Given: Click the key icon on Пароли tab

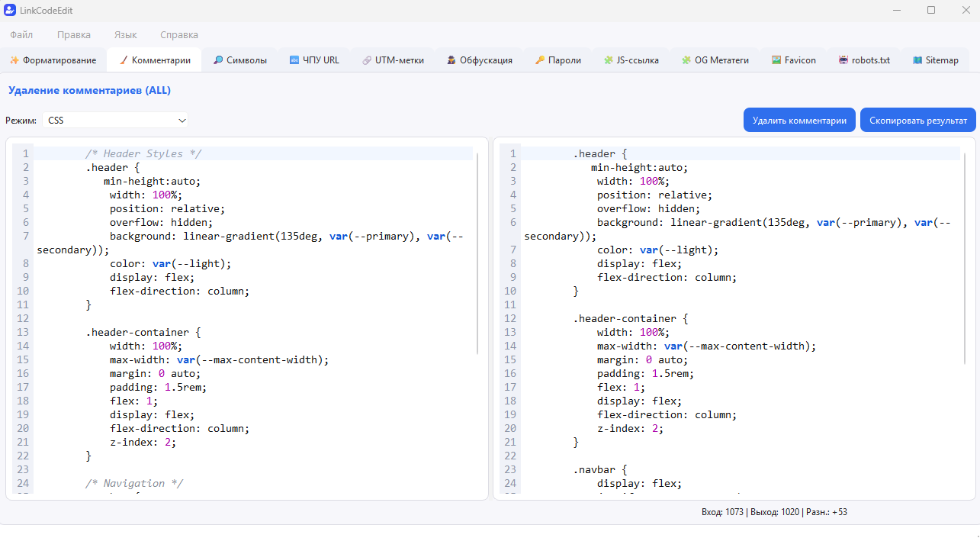Looking at the screenshot, I should pyautogui.click(x=540, y=60).
